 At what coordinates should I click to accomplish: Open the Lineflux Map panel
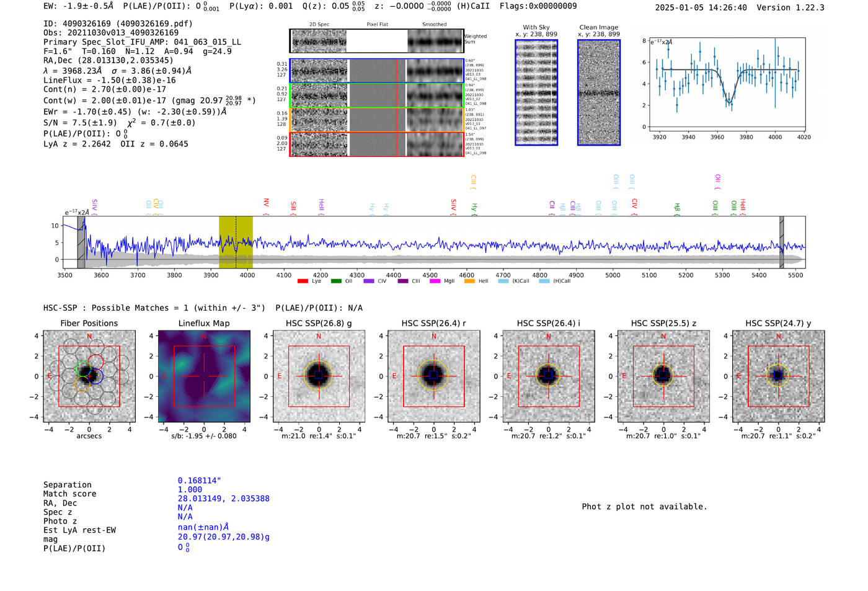tap(204, 376)
